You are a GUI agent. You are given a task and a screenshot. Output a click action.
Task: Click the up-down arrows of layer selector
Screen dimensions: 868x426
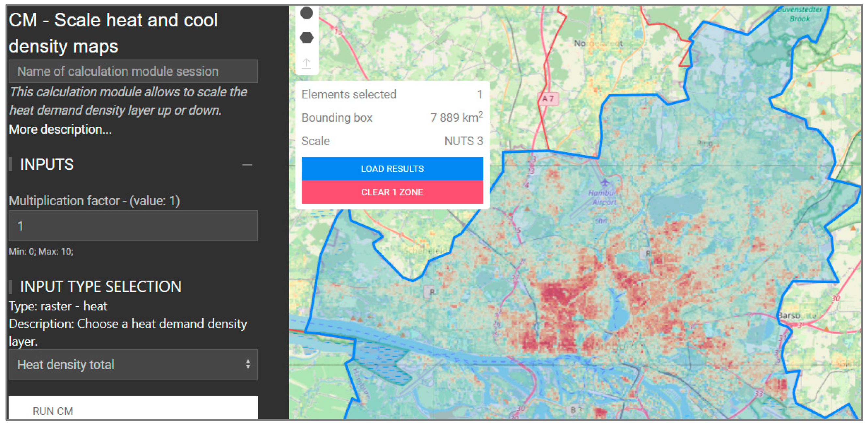tap(248, 364)
